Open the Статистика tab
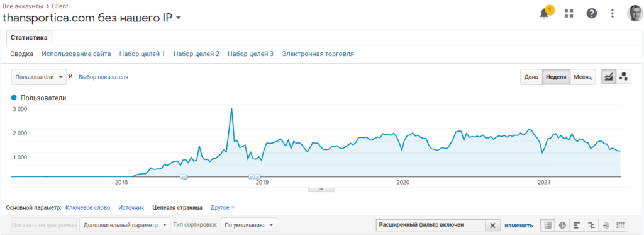Screen dimensions: 644x235 coord(29,38)
